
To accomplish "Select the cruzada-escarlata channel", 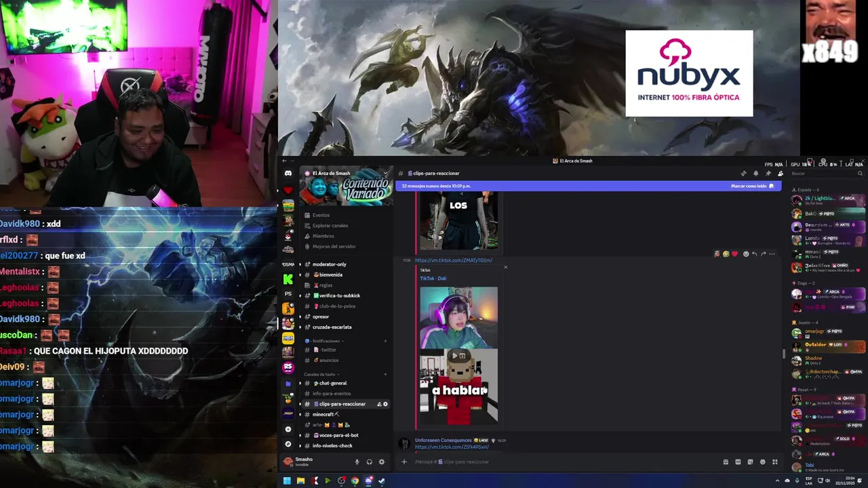I will click(x=346, y=327).
